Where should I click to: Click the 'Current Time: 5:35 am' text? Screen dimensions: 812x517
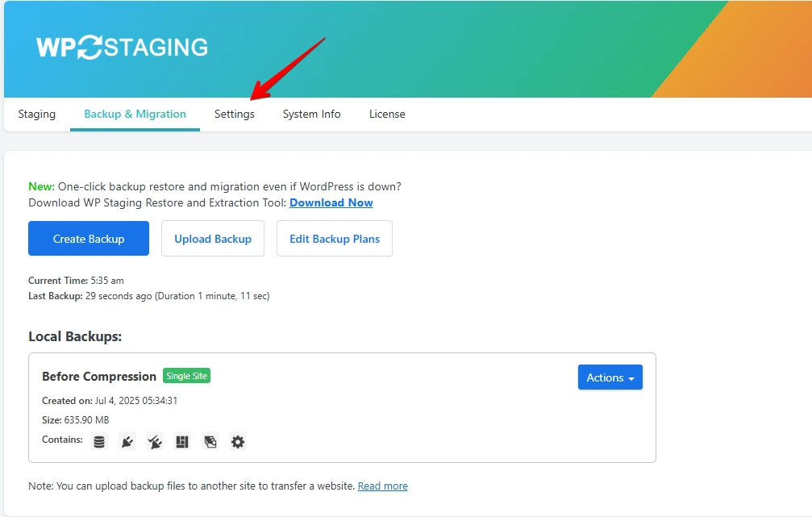76,280
